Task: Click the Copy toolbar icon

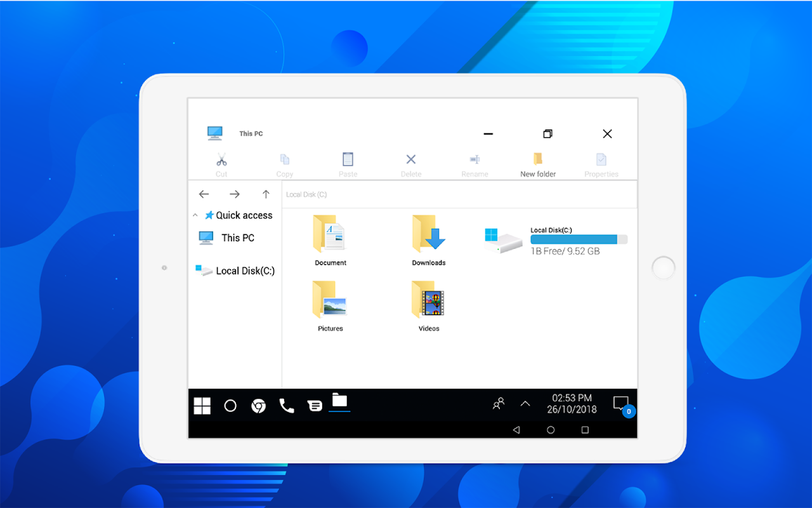Action: pos(285,159)
